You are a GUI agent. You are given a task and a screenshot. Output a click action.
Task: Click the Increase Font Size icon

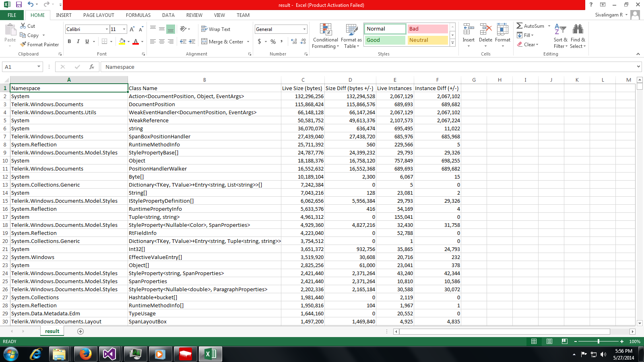pos(132,29)
